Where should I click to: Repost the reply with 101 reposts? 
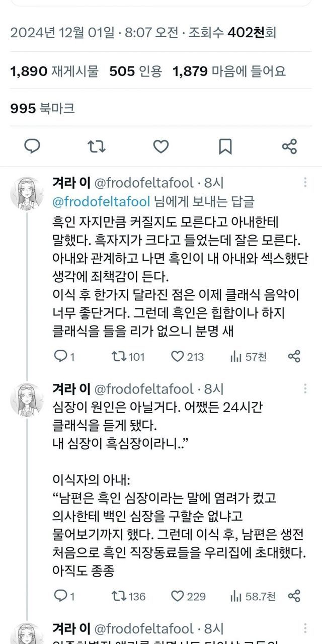(x=119, y=357)
